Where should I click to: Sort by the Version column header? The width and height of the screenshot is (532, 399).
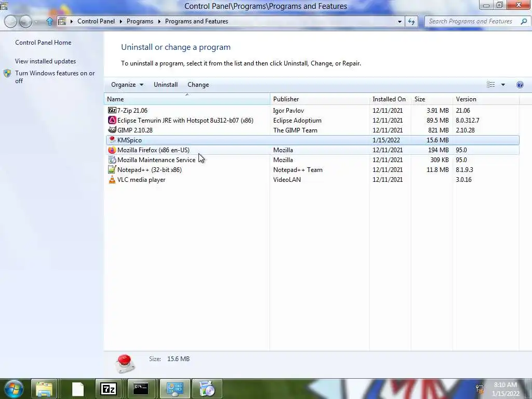click(x=486, y=99)
